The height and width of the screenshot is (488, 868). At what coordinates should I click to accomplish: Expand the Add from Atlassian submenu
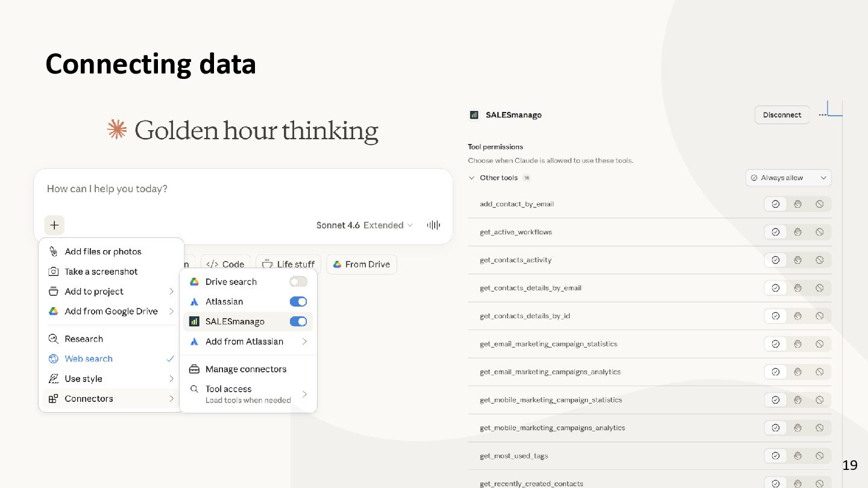pyautogui.click(x=248, y=342)
